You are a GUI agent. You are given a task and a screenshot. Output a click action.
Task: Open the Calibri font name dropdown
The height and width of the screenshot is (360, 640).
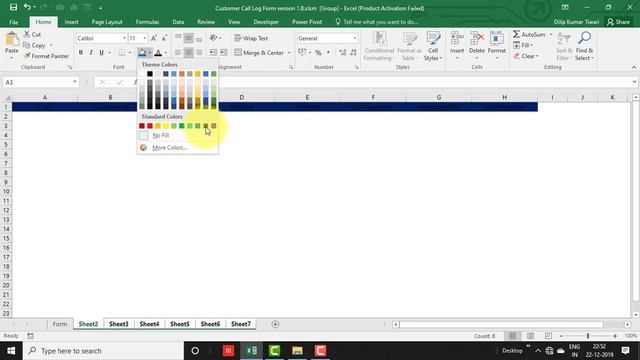124,38
